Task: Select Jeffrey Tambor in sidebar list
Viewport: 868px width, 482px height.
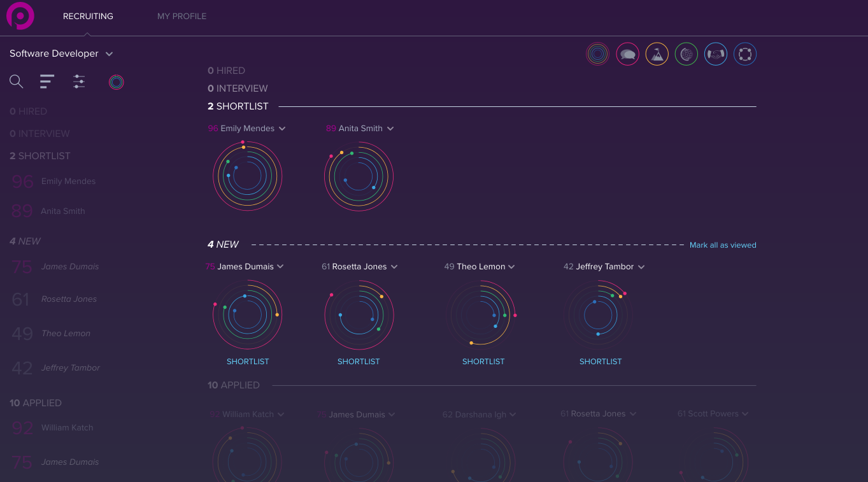Action: pyautogui.click(x=56, y=368)
